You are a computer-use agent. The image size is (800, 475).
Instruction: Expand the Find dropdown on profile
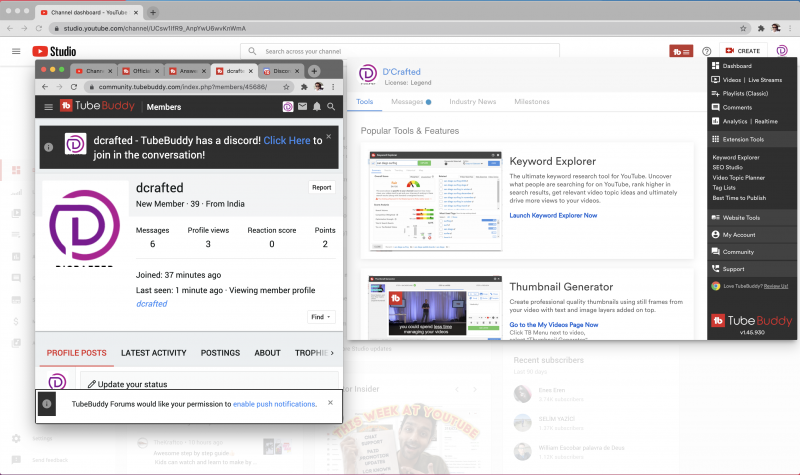pos(321,316)
